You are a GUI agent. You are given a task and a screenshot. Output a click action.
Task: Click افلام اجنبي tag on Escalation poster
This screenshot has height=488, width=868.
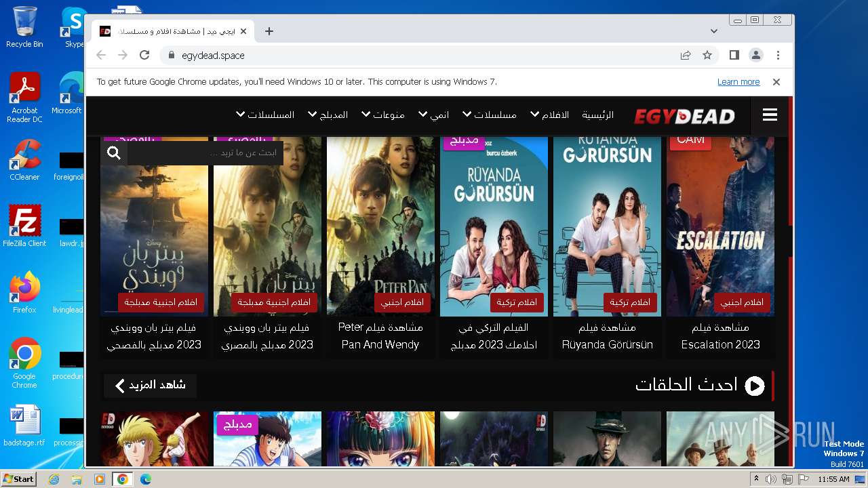(742, 302)
